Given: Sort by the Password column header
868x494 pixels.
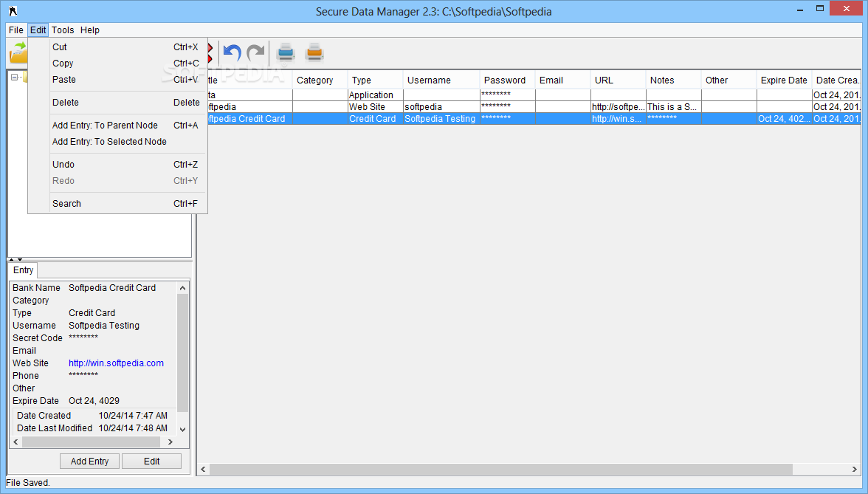Looking at the screenshot, I should (x=508, y=80).
